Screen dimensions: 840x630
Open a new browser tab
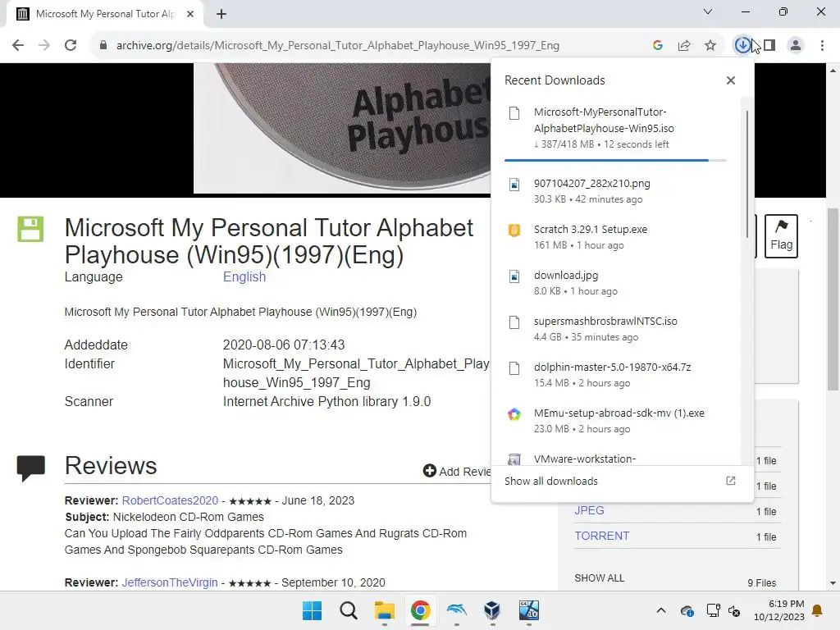point(221,14)
